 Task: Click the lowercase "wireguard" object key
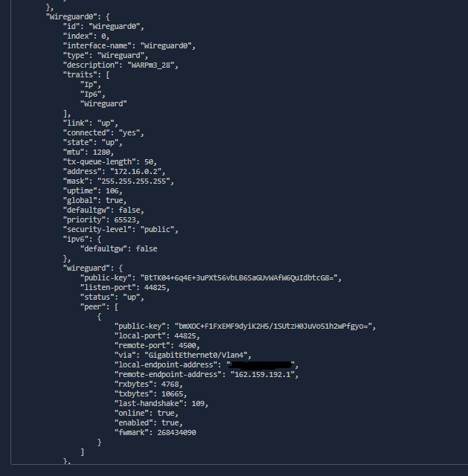[x=88, y=267]
